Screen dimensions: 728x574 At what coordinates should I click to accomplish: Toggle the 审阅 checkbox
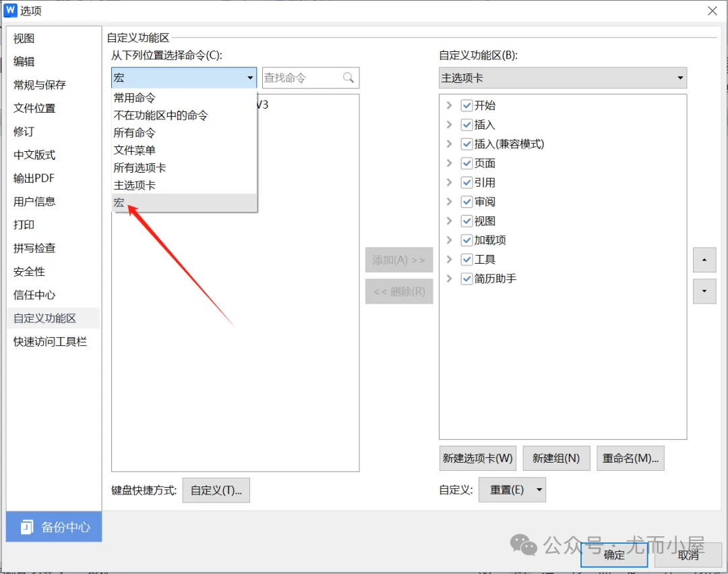pos(466,202)
